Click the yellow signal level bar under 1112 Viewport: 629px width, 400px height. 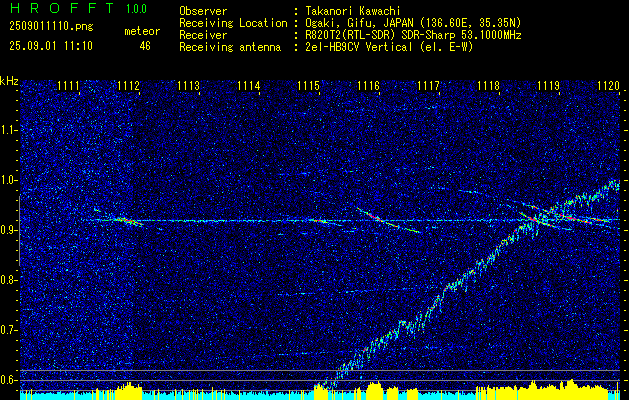pyautogui.click(x=128, y=392)
